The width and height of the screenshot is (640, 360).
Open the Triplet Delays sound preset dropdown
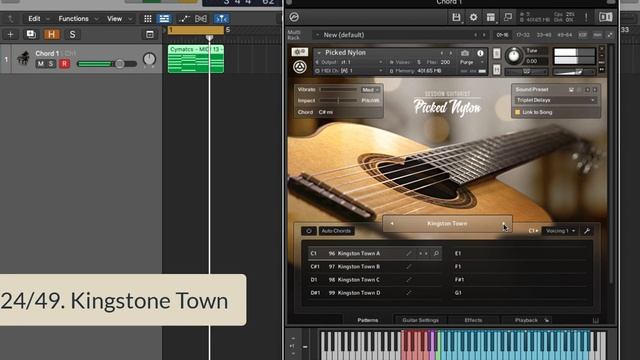(556, 100)
